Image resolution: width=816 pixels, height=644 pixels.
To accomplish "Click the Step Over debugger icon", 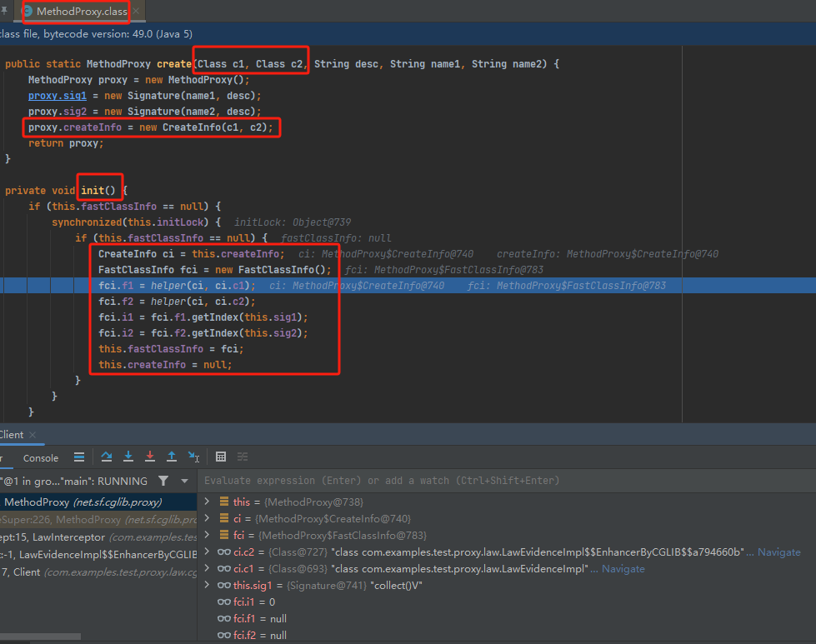I will pos(106,457).
